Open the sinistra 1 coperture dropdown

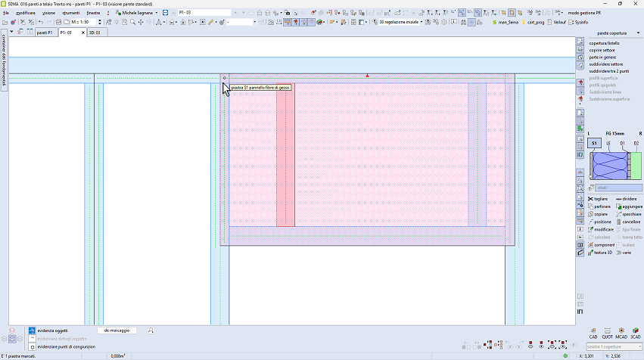coord(614,346)
